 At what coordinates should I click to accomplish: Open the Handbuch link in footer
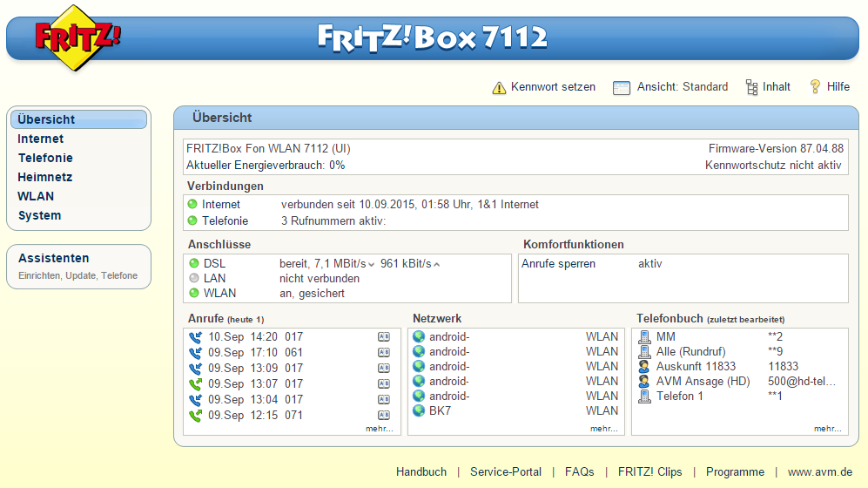pyautogui.click(x=421, y=471)
